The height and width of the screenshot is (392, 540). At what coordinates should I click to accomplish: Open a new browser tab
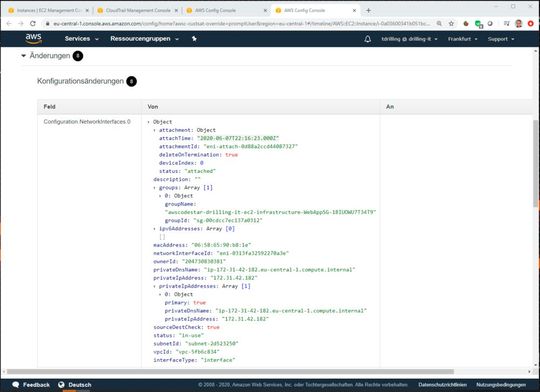tap(368, 10)
